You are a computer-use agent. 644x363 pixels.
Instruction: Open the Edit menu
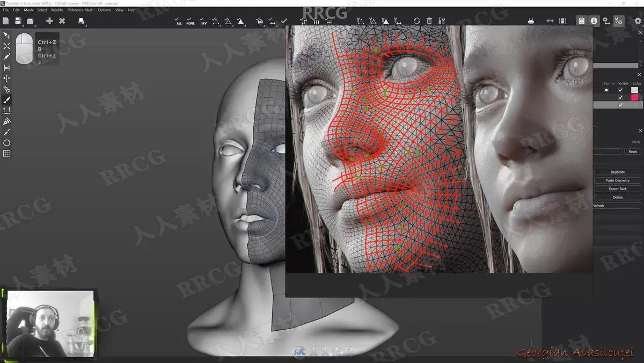pyautogui.click(x=16, y=10)
